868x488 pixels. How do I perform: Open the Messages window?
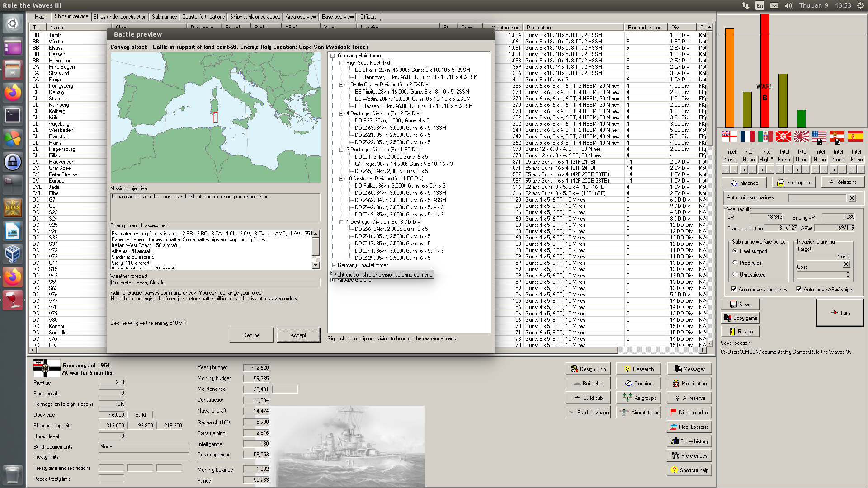point(689,369)
